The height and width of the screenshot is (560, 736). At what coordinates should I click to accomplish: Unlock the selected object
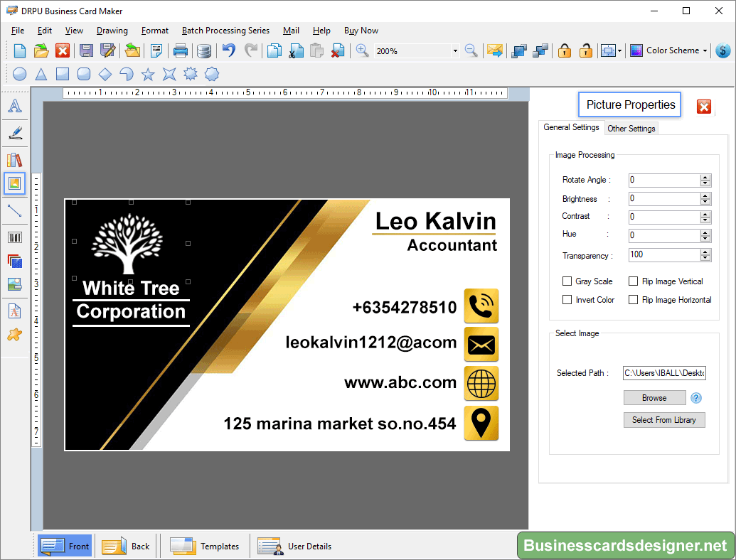click(x=585, y=50)
